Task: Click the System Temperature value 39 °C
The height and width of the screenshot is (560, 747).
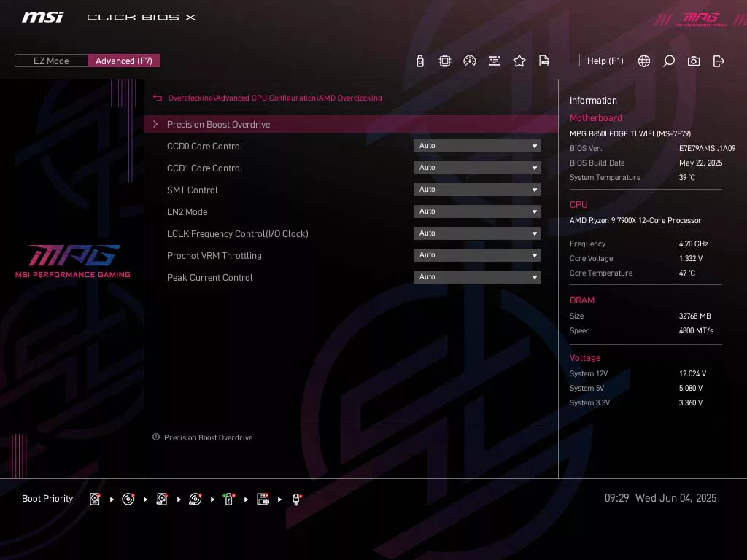Action: [687, 177]
